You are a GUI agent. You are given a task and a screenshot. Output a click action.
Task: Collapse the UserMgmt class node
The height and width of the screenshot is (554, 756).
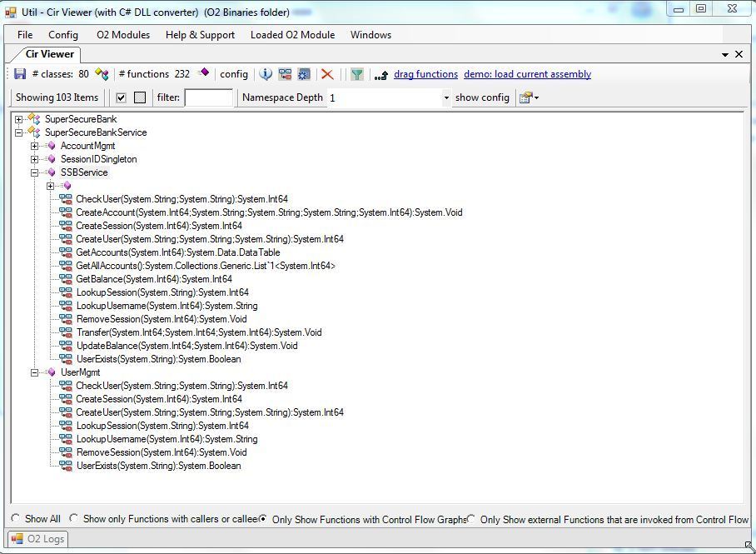(x=35, y=372)
